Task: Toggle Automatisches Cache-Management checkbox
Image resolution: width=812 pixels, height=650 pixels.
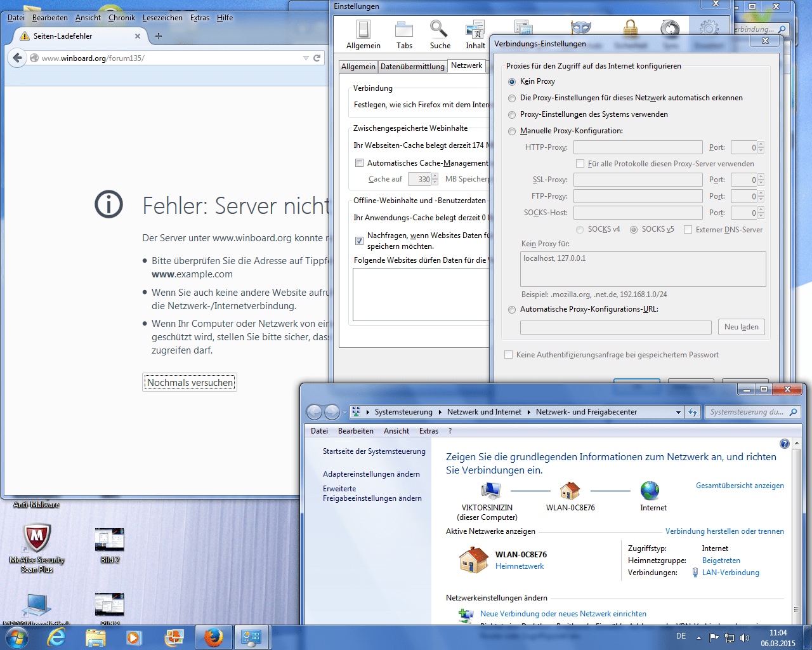Action: tap(359, 163)
